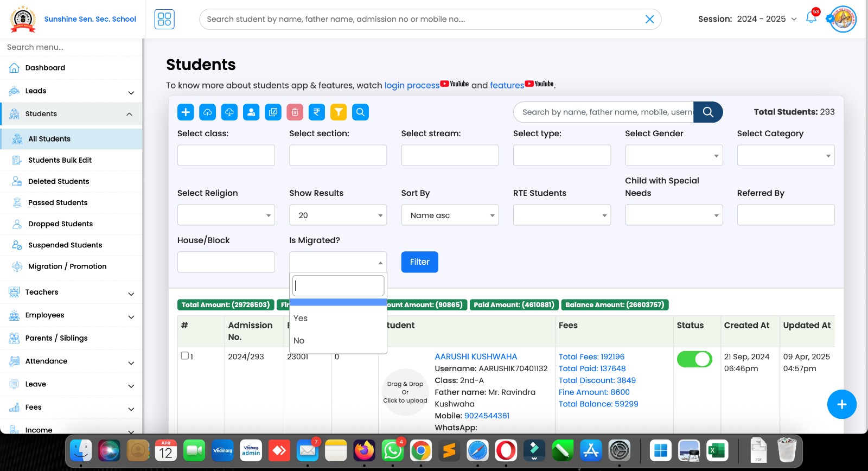Viewport: 868px width, 471px height.
Task: Open the Session 2024 - 2025 selector
Action: pyautogui.click(x=748, y=19)
